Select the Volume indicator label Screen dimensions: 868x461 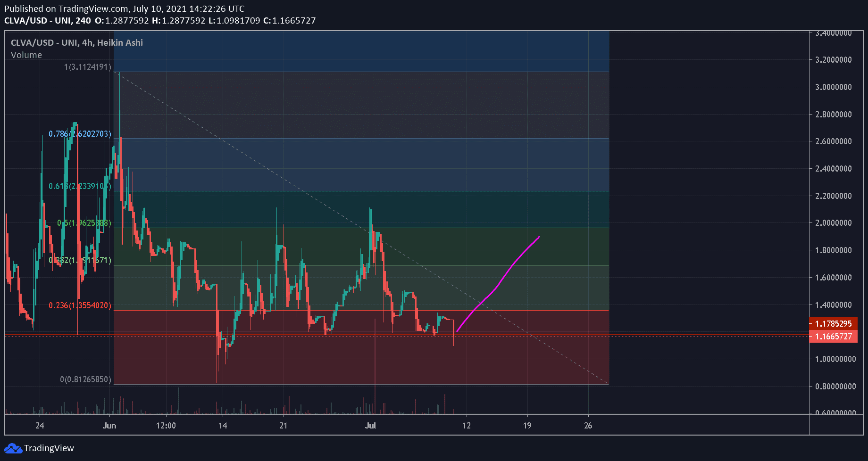[x=26, y=55]
